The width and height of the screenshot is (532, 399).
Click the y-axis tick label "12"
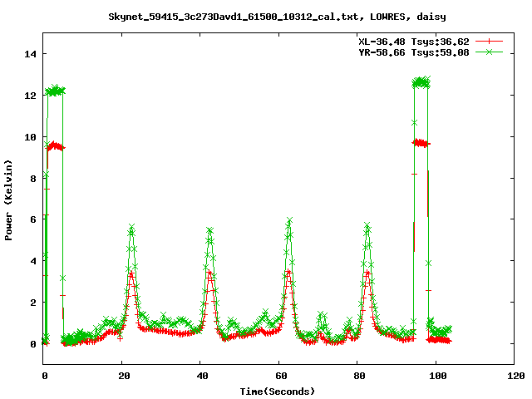(30, 96)
